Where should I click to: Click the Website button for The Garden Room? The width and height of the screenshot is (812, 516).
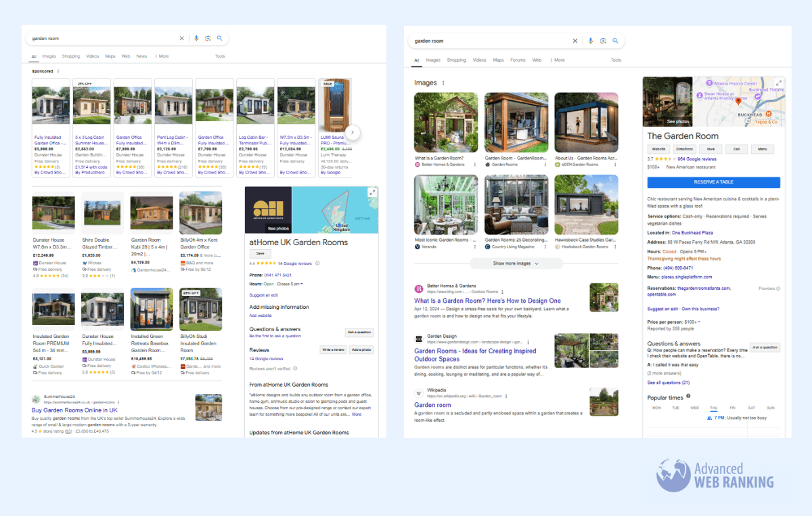tap(658, 149)
